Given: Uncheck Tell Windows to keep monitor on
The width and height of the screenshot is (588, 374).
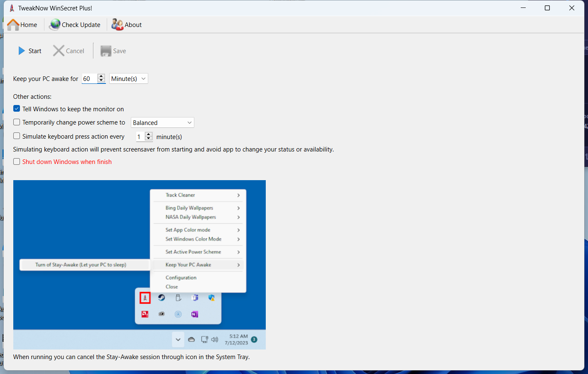Looking at the screenshot, I should (x=17, y=109).
